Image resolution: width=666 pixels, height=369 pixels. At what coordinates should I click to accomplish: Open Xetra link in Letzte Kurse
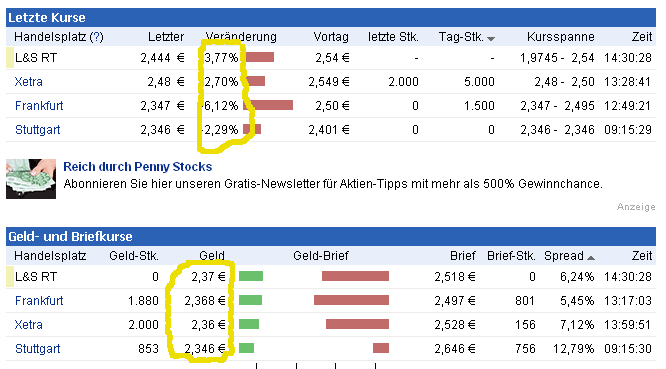coord(28,82)
